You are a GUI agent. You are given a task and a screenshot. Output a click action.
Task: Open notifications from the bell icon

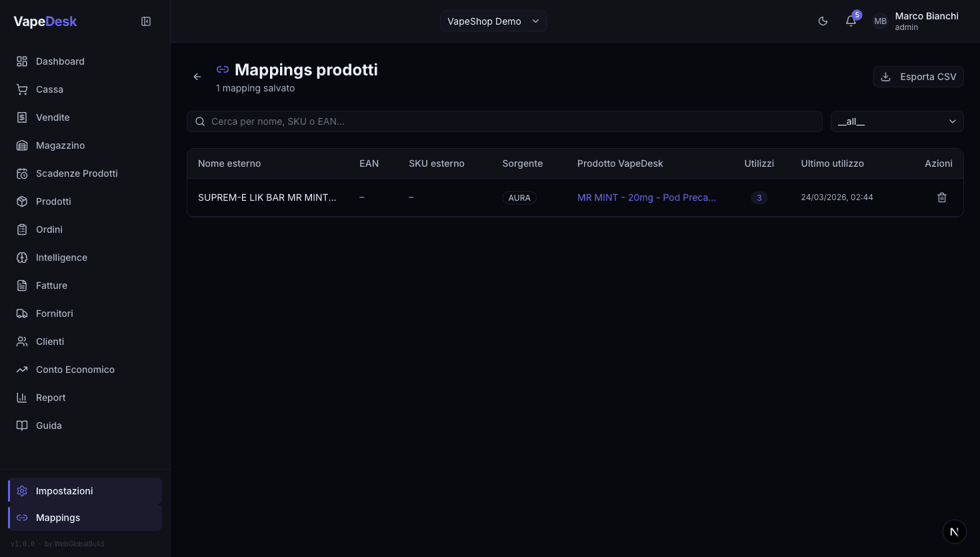click(x=851, y=21)
